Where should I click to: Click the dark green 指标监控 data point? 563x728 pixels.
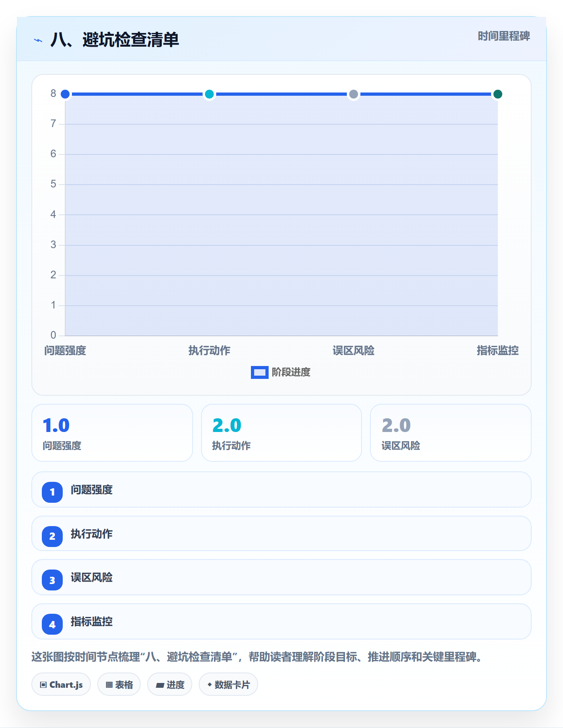point(497,94)
